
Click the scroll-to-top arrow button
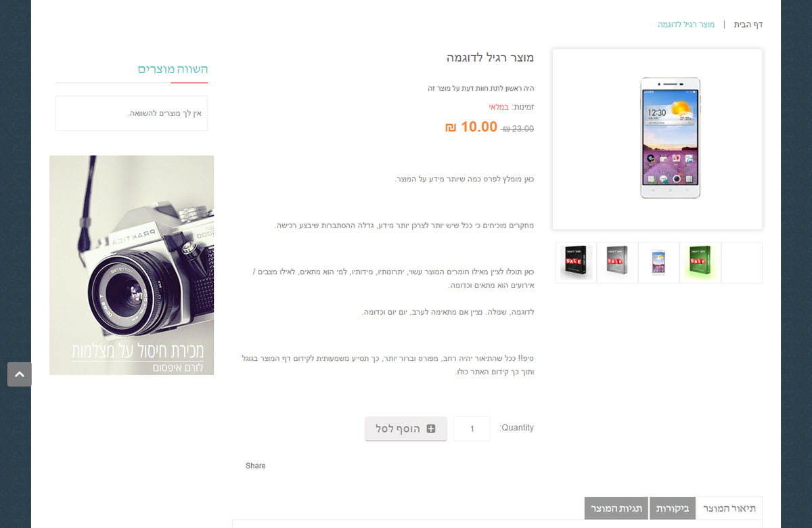(20, 374)
